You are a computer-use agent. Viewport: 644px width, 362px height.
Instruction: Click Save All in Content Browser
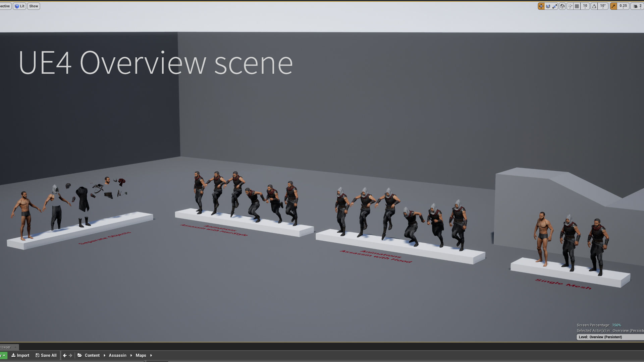(46, 355)
